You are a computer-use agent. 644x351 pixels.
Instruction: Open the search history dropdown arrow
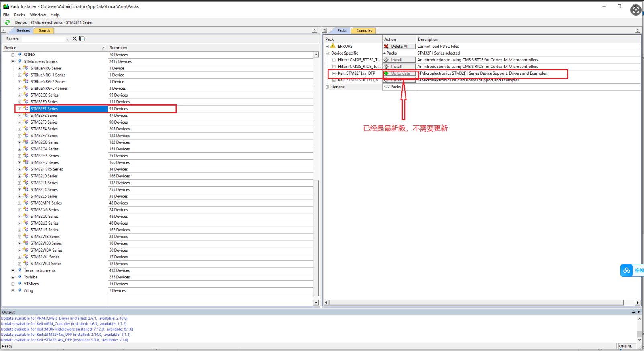point(68,39)
